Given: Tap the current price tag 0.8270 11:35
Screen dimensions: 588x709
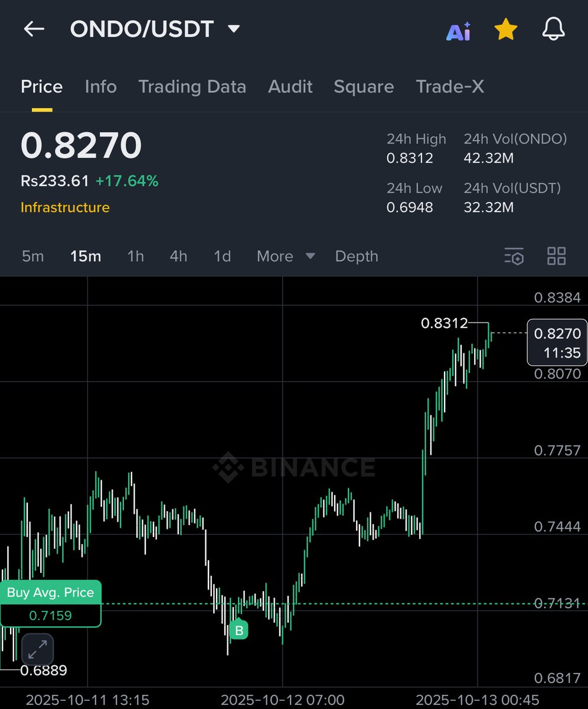Looking at the screenshot, I should pos(557,343).
